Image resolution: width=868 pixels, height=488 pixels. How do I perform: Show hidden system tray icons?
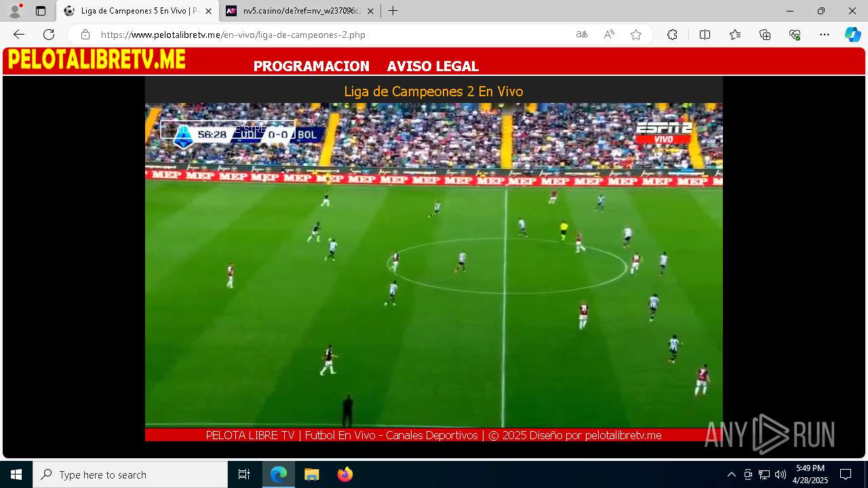coord(731,474)
